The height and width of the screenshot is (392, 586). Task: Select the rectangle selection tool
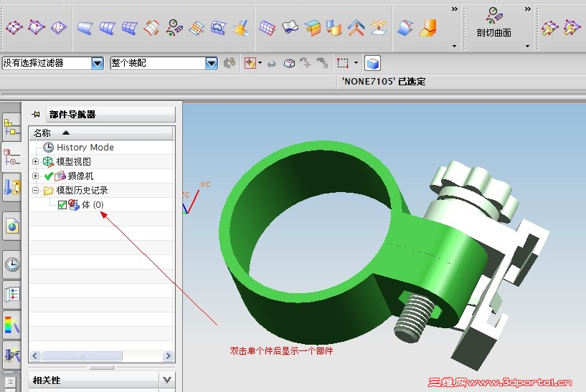[342, 63]
